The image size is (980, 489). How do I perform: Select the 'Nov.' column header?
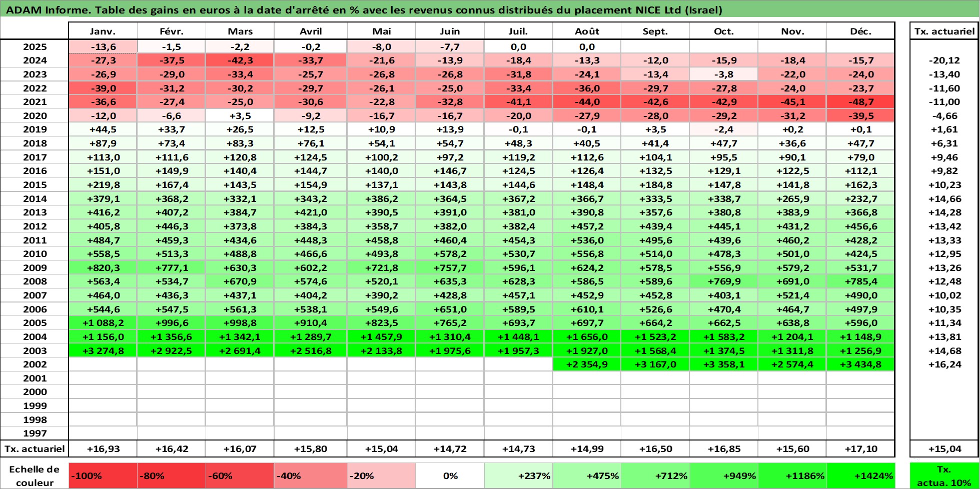[x=792, y=31]
